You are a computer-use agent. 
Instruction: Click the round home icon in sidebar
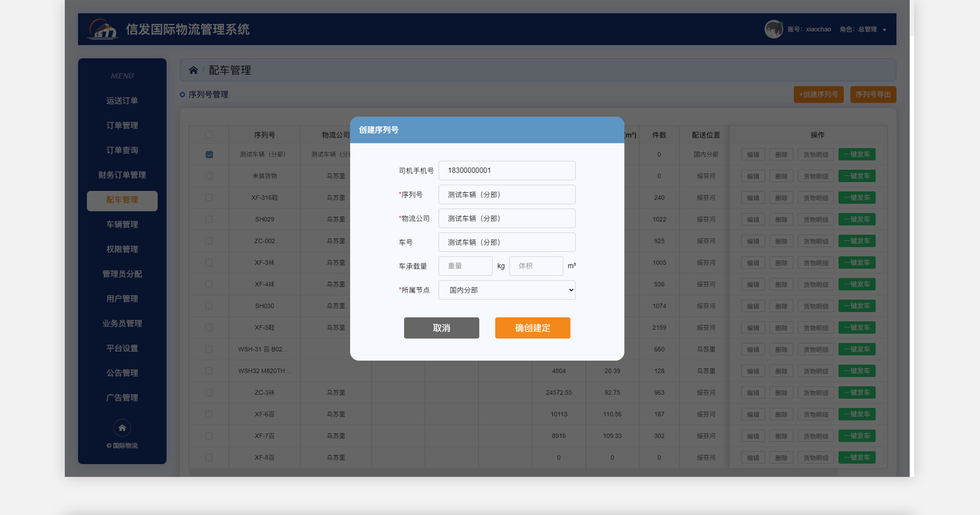pyautogui.click(x=122, y=428)
